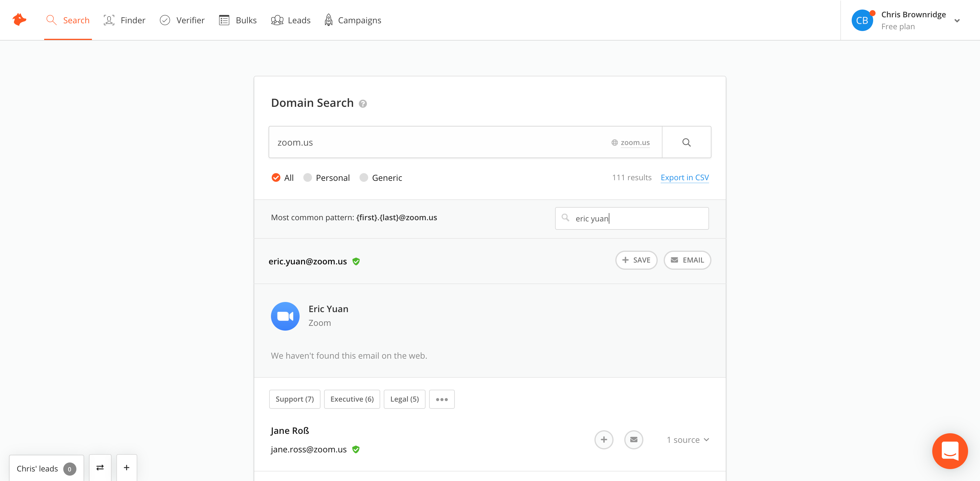Open the chat support widget
The width and height of the screenshot is (980, 481).
[950, 451]
